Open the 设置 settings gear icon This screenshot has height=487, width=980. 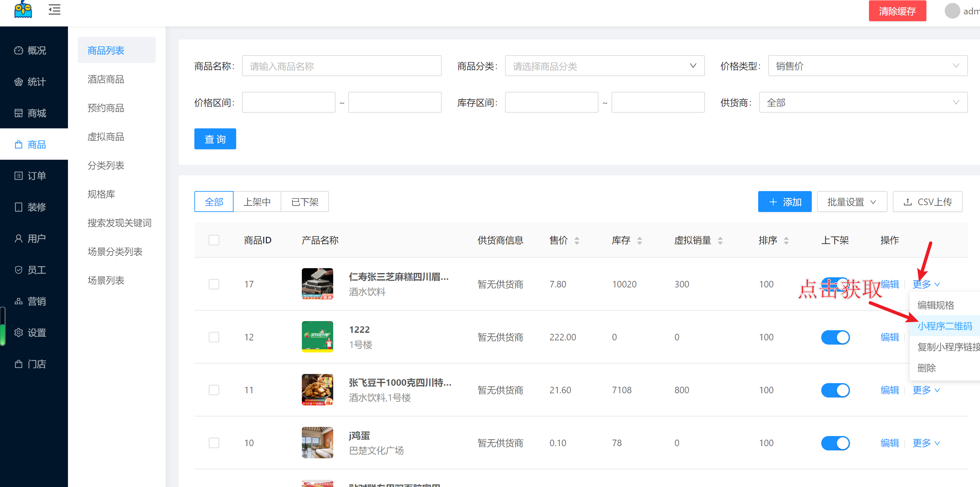tap(18, 333)
